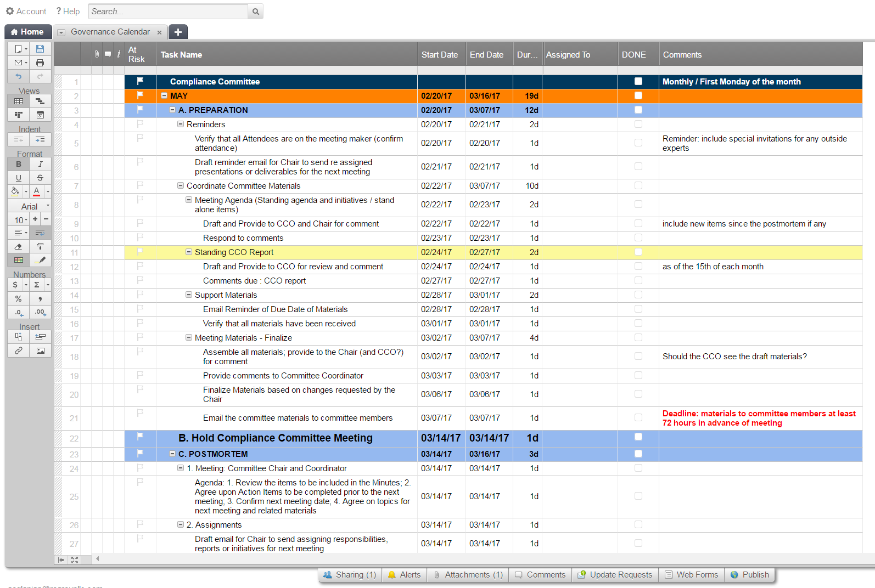Screen dimensions: 875x588
Task: Toggle At Risk flag for Reminders row
Action: [x=140, y=123]
